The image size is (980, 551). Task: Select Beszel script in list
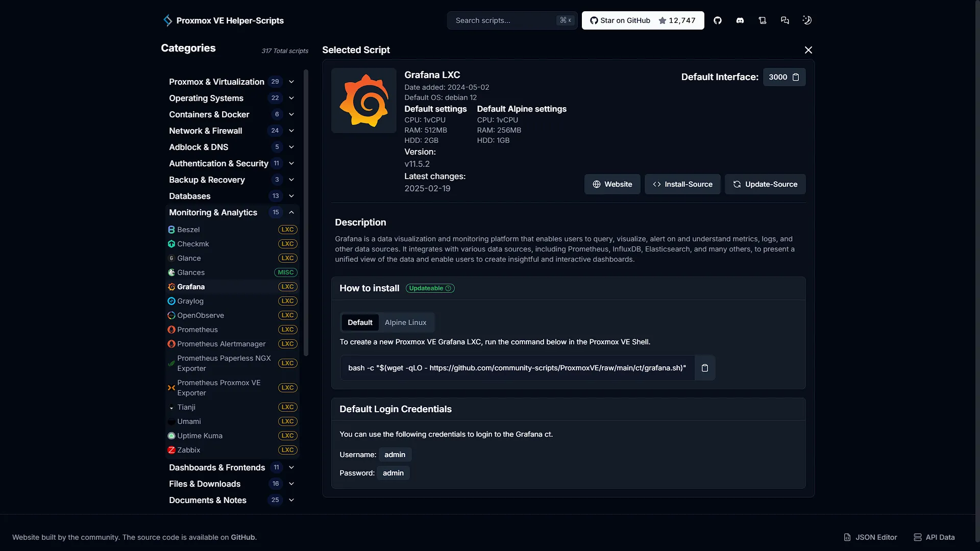point(232,230)
